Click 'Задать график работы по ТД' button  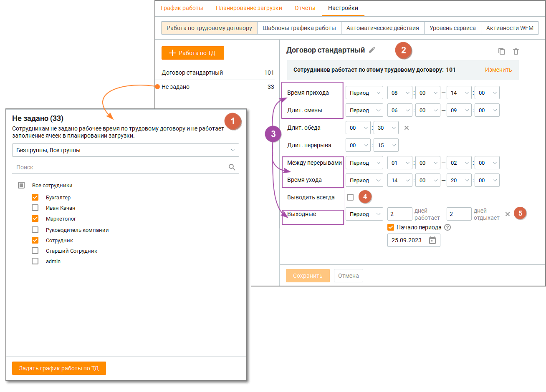click(59, 368)
